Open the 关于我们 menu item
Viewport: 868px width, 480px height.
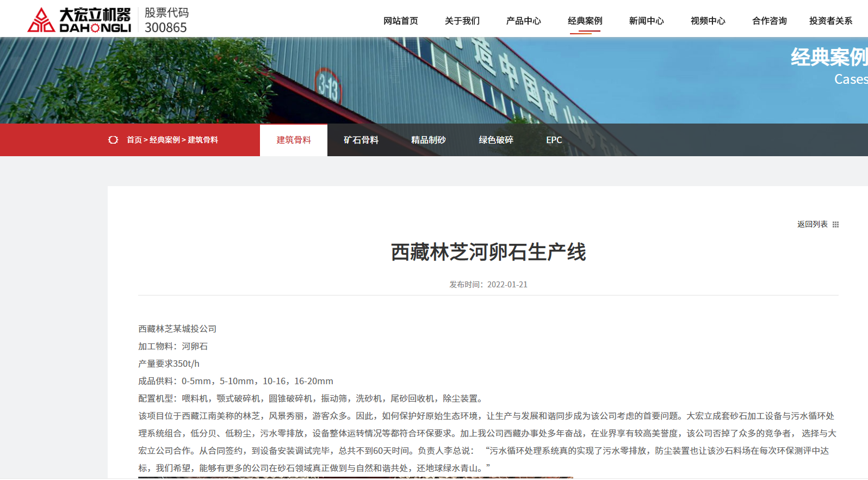click(x=462, y=21)
